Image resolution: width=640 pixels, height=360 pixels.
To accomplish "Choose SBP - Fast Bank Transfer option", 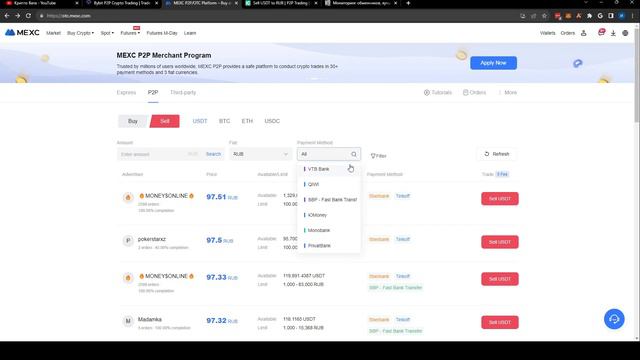I will (x=329, y=200).
